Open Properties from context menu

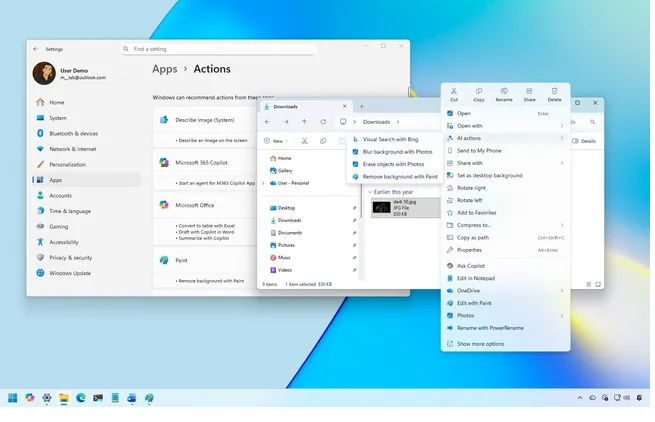pos(505,250)
